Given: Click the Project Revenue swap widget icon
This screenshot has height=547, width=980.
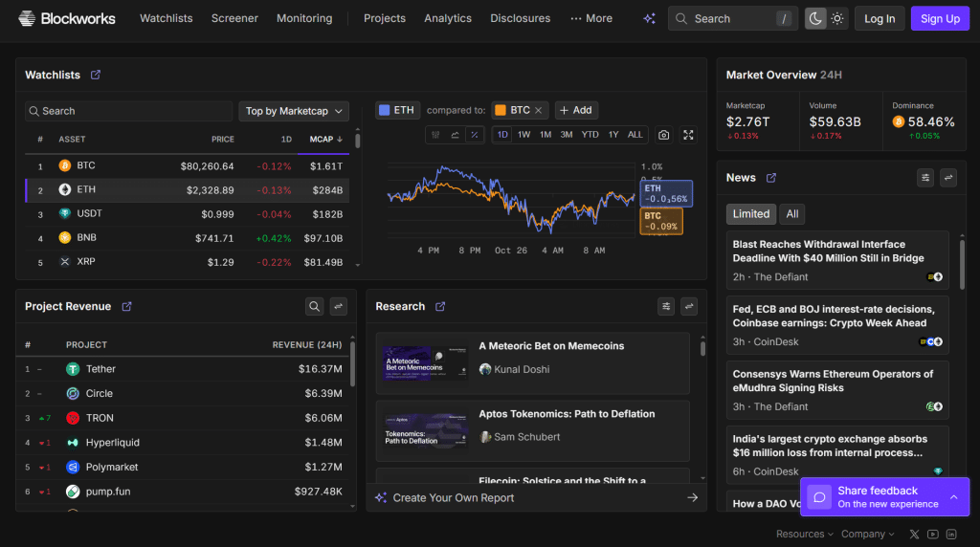Looking at the screenshot, I should (338, 307).
